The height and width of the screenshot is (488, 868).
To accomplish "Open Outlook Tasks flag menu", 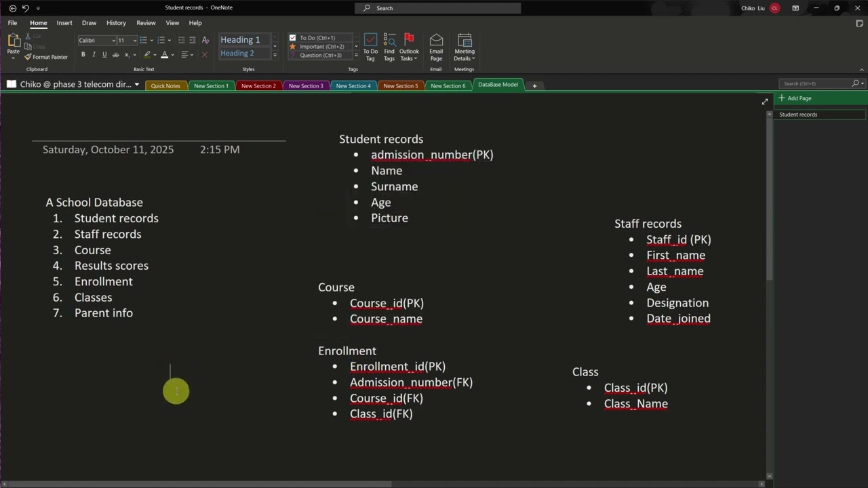I will 409,47.
